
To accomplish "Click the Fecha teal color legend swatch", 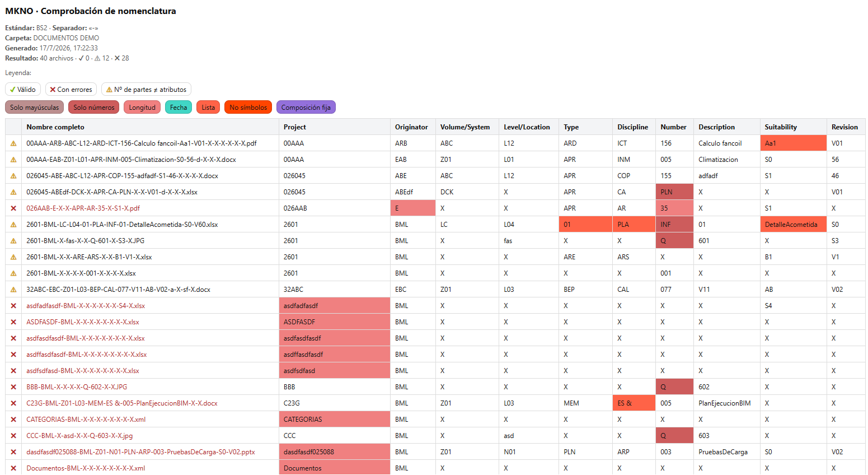I will (179, 107).
